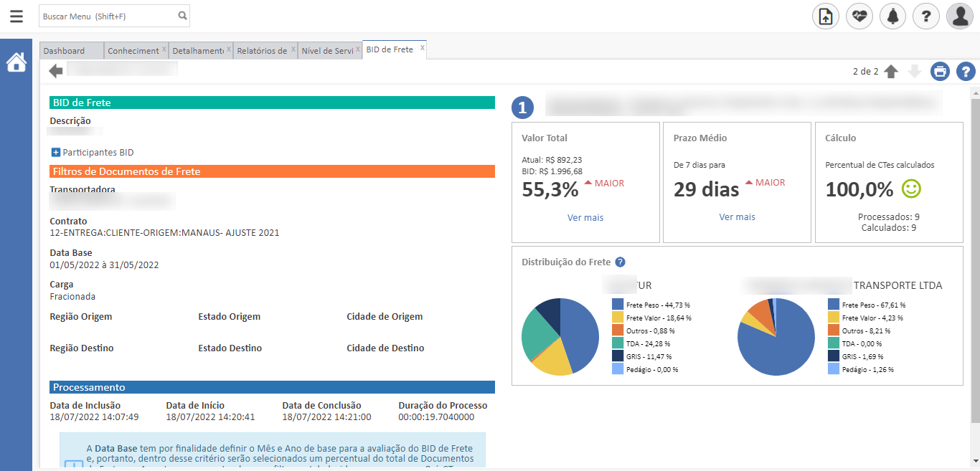Screen dimensions: 980x471
Task: Click the search magnifier icon
Action: coord(182,16)
